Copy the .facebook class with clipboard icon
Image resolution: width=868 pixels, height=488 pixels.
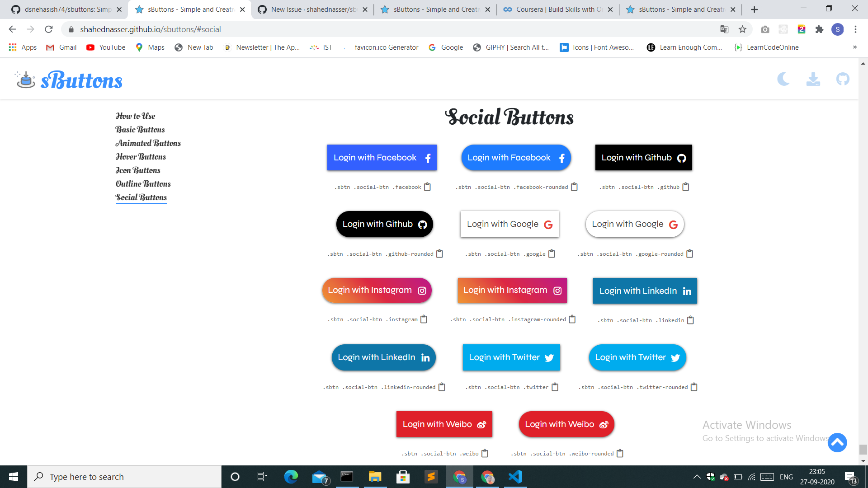427,187
